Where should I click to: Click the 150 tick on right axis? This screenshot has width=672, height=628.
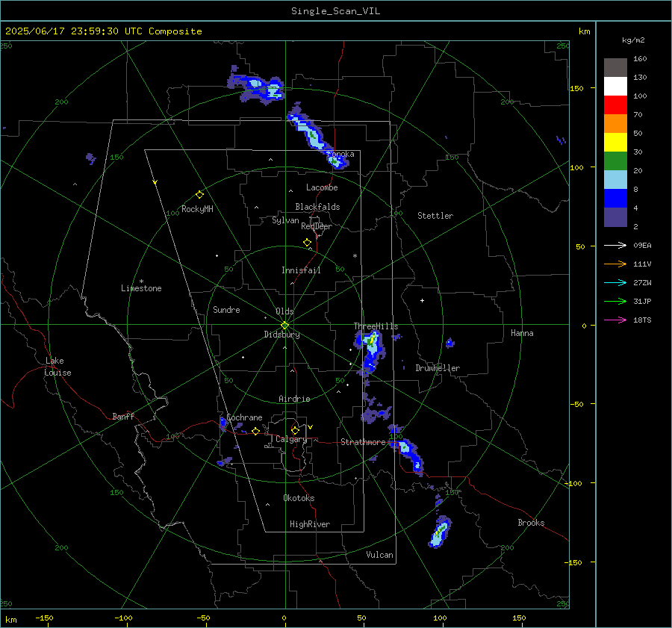pyautogui.click(x=576, y=88)
